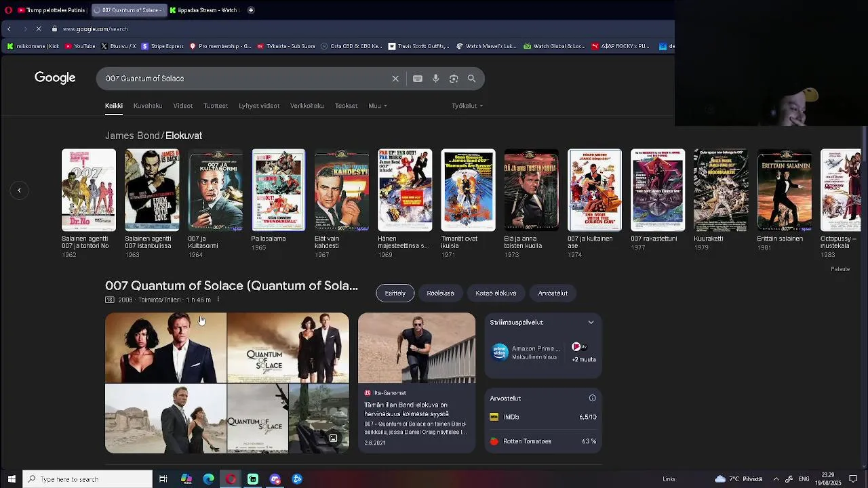The height and width of the screenshot is (488, 868).
Task: Select the Dr. No 1962 movie poster
Action: coord(89,190)
